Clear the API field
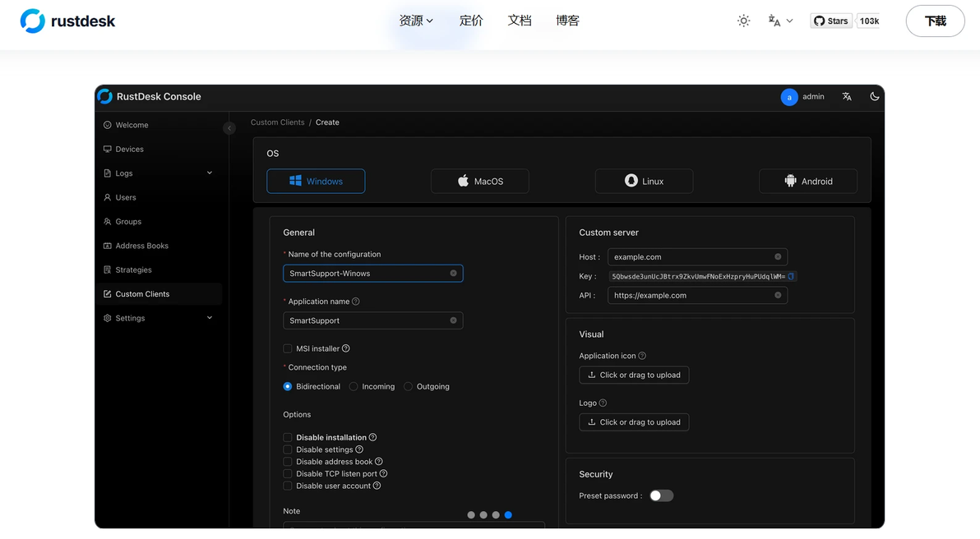The image size is (980, 539). coord(778,296)
